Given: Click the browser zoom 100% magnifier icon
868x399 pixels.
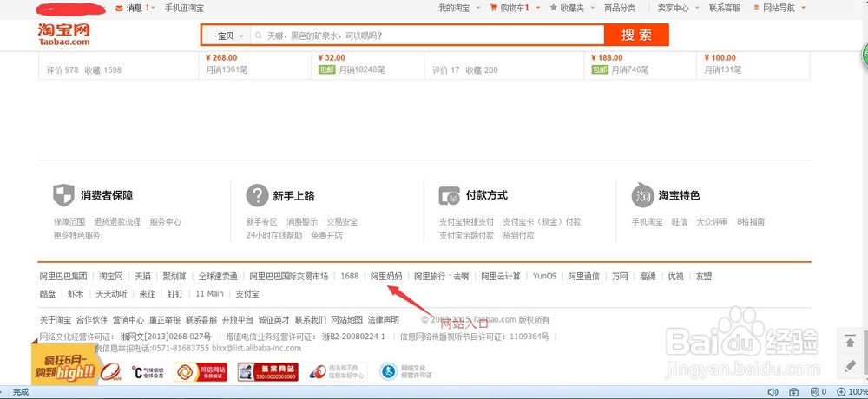Looking at the screenshot, I should click(841, 392).
